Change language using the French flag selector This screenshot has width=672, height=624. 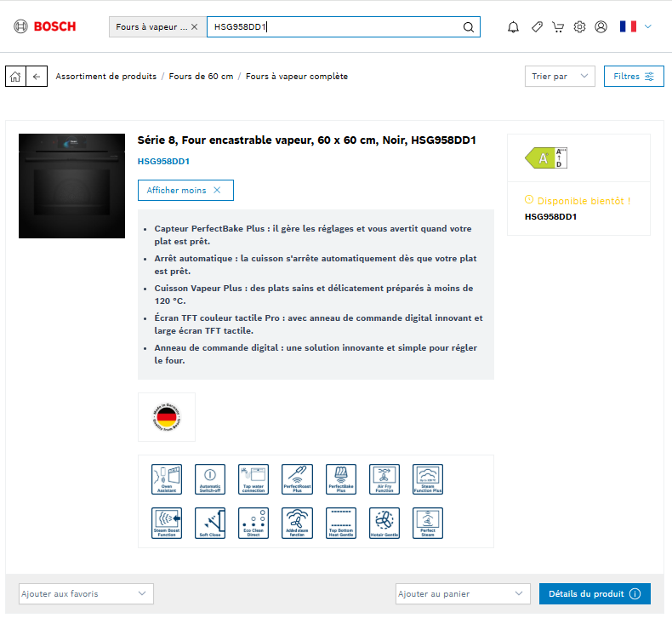coord(635,27)
